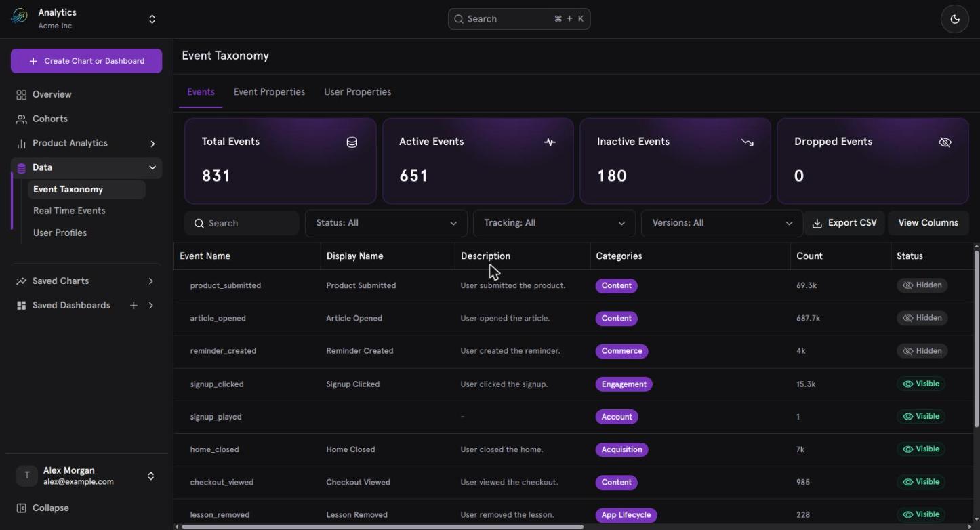Select the Events tab

coord(201,92)
